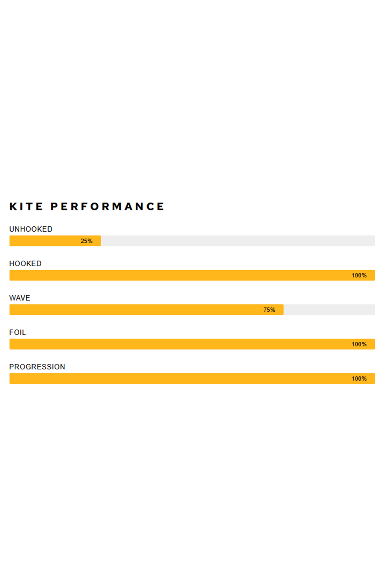
Task: Click the gray empty part of Wave bar
Action: pyautogui.click(x=329, y=310)
